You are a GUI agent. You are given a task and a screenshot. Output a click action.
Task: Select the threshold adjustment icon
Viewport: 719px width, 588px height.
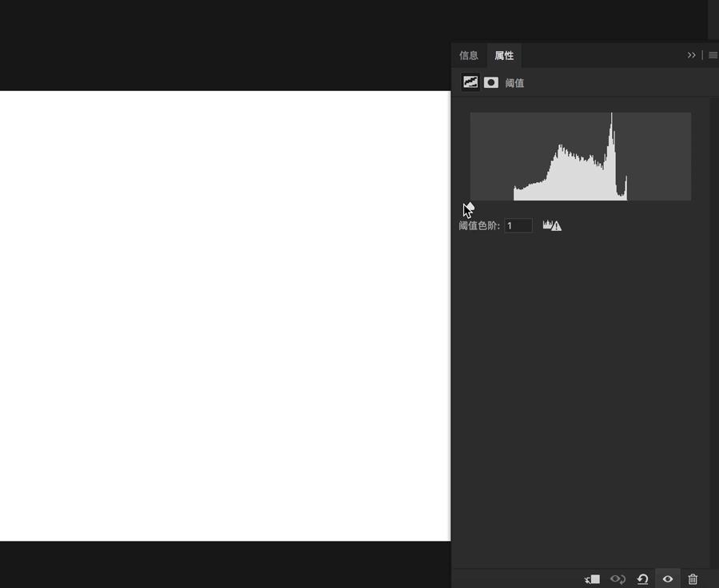coord(471,82)
